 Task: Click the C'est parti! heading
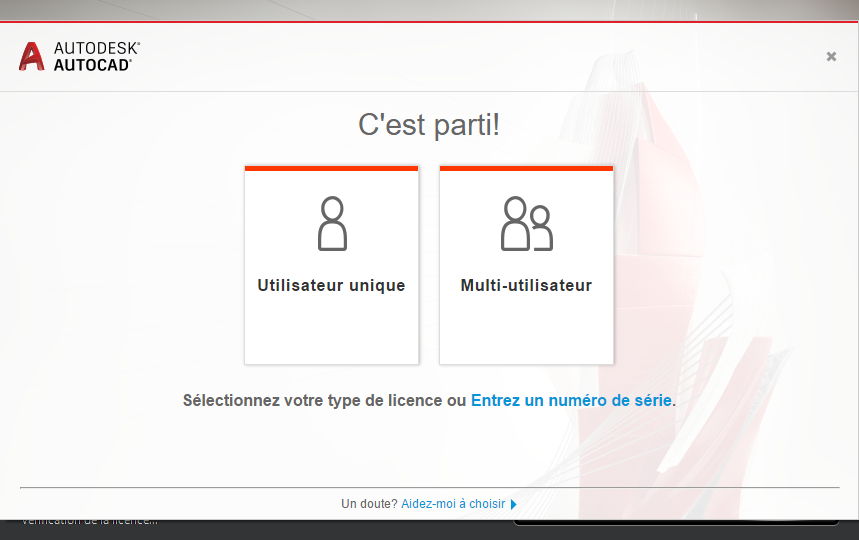429,125
